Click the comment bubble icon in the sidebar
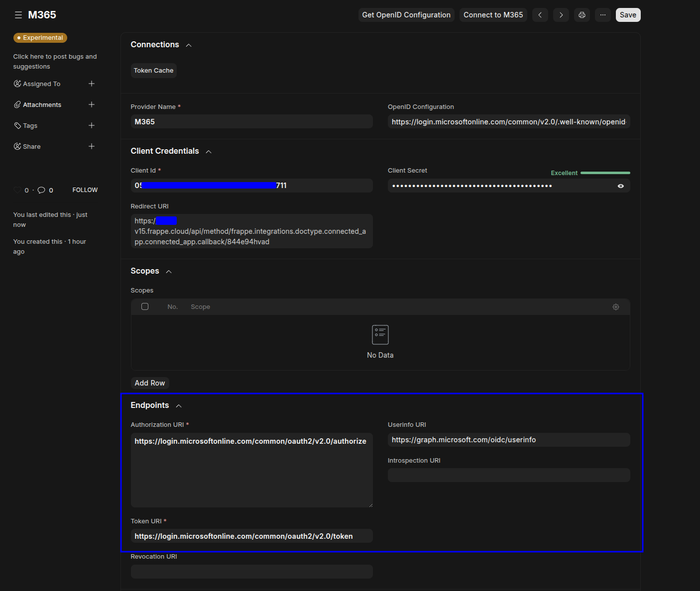 [41, 190]
